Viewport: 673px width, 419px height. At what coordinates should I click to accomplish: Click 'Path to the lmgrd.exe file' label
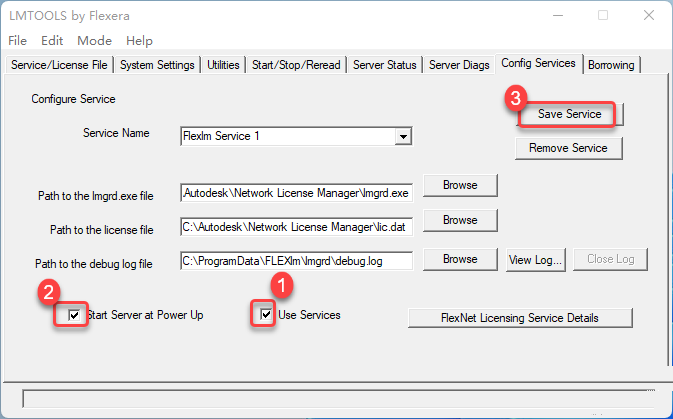click(96, 196)
